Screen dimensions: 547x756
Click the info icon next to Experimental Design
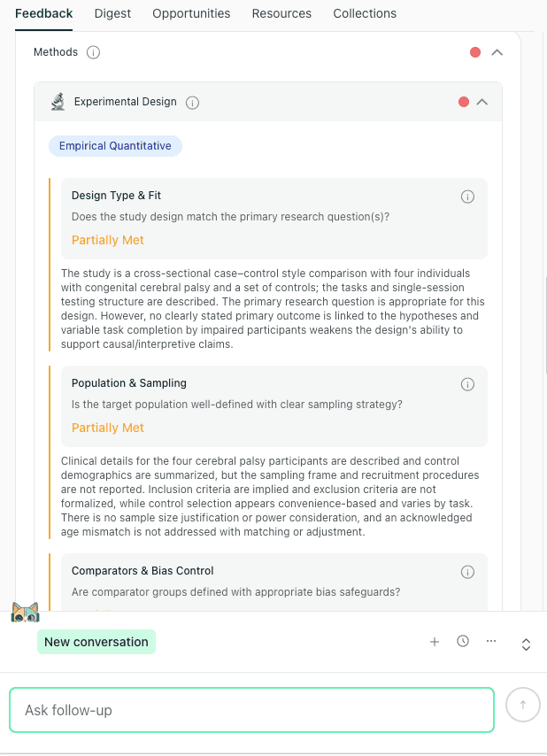192,102
